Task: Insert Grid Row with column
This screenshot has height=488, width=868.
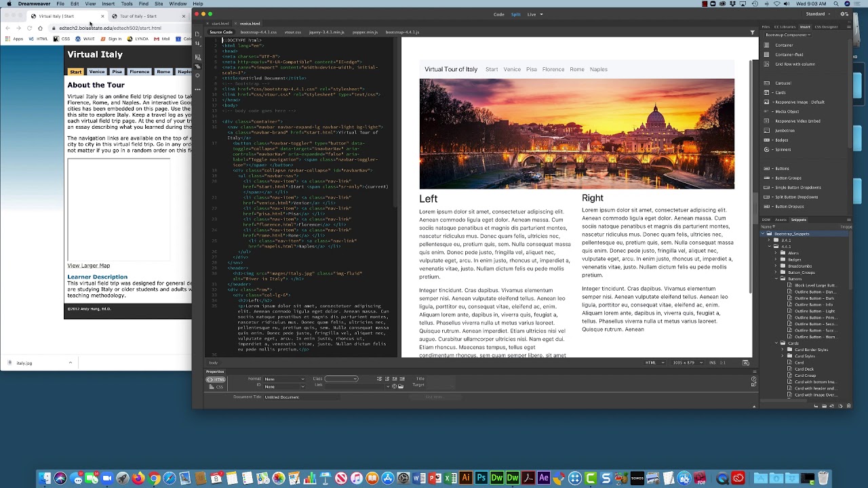Action: pos(795,64)
